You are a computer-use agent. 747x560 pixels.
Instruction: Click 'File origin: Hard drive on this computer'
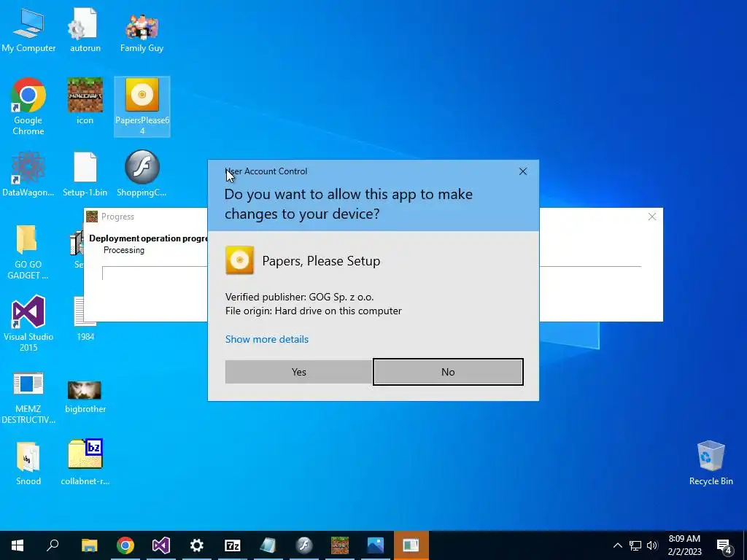coord(314,311)
